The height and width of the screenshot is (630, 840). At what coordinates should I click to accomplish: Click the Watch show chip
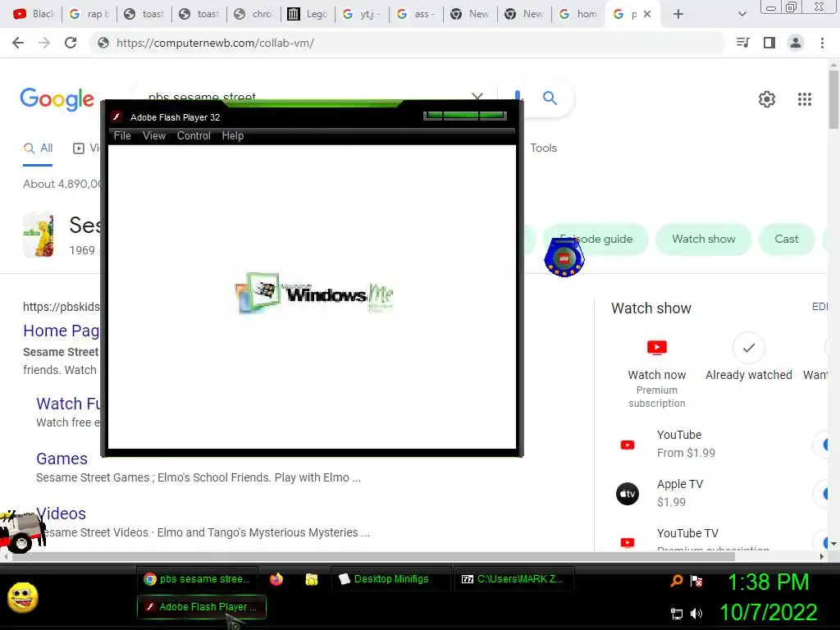tap(703, 239)
